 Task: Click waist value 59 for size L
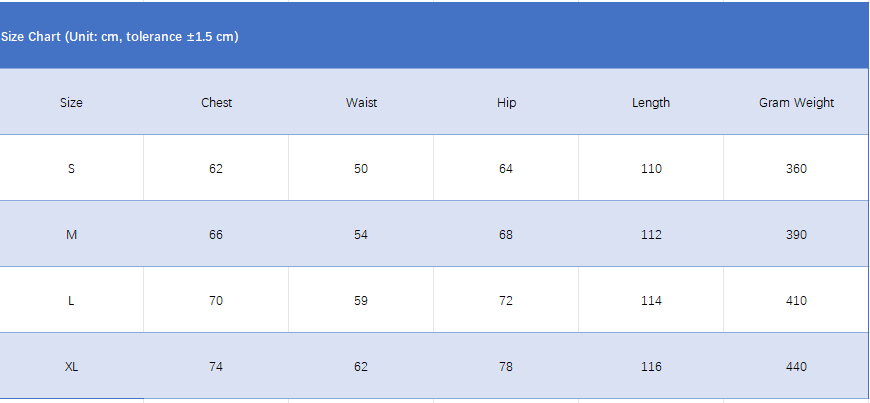tap(361, 301)
